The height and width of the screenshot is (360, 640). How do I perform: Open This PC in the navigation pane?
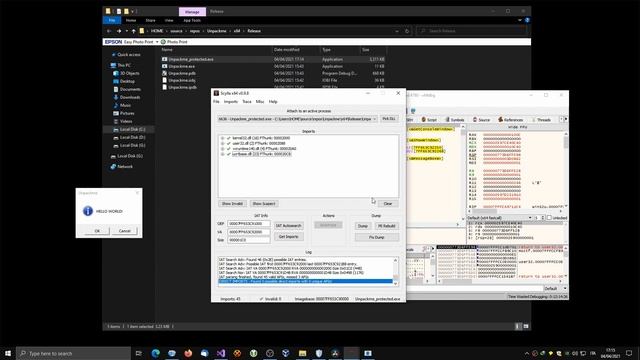124,65
